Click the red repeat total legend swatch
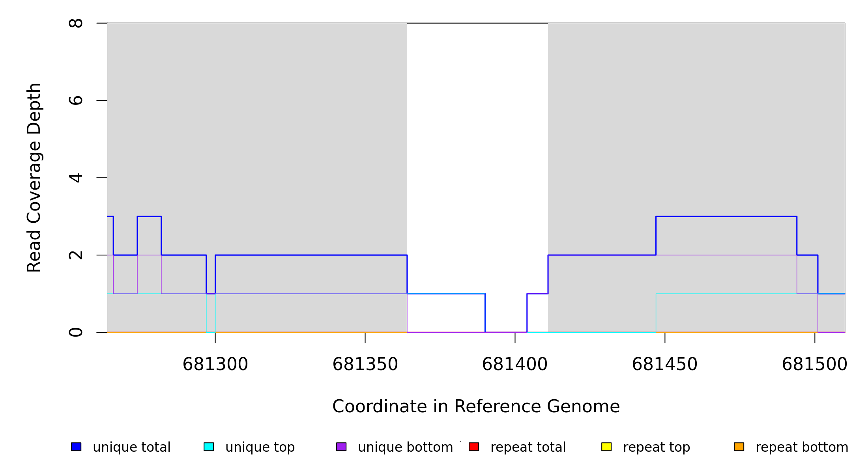 (474, 447)
